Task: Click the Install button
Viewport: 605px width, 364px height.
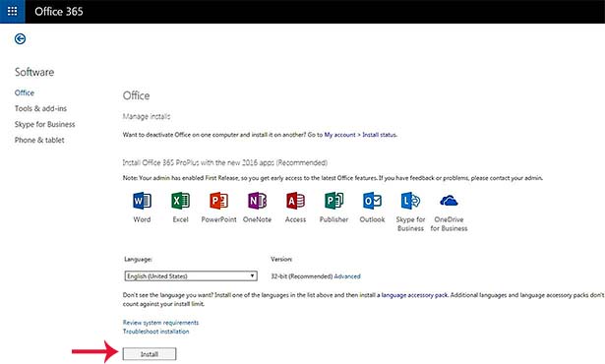Action: pos(150,354)
